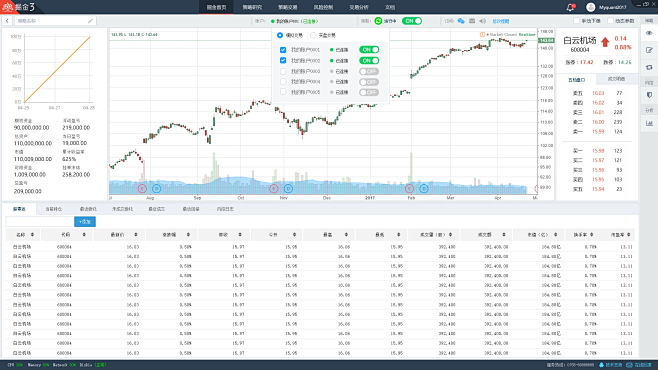Click the stock search input beside +添加

tap(40, 221)
